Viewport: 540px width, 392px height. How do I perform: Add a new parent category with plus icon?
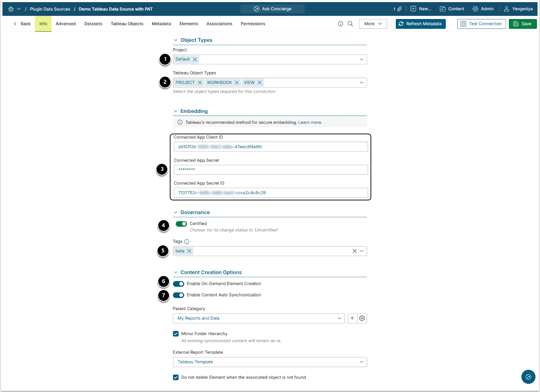coord(352,319)
